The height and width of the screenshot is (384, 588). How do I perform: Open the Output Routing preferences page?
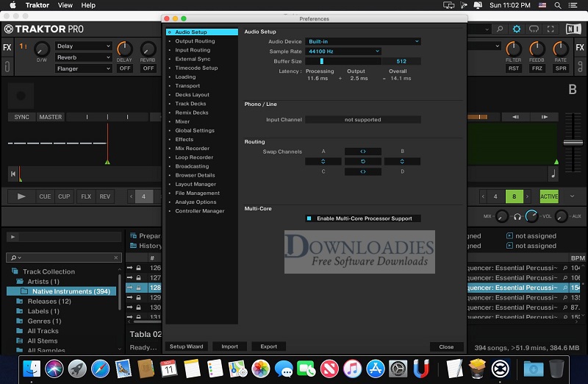coord(195,41)
